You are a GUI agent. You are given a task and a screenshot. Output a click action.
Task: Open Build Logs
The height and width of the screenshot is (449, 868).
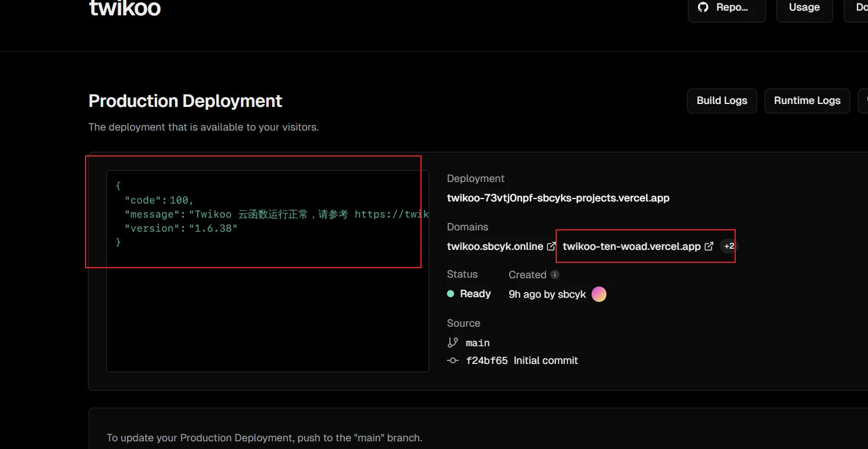pyautogui.click(x=722, y=100)
